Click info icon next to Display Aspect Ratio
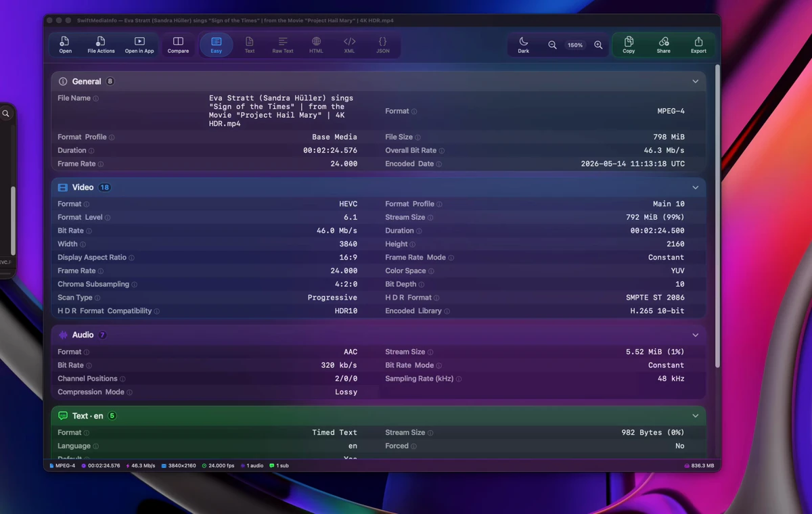This screenshot has height=514, width=812. point(131,258)
